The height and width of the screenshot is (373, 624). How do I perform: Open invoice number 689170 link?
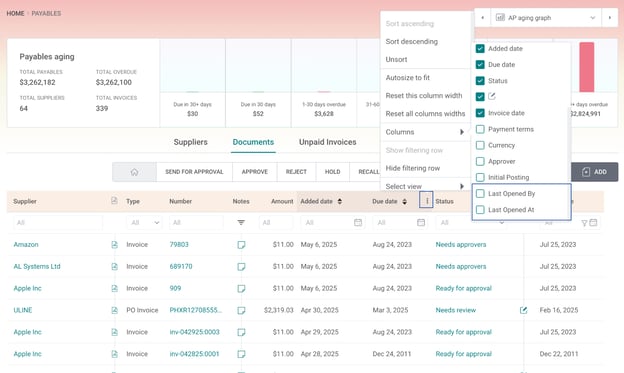(181, 266)
